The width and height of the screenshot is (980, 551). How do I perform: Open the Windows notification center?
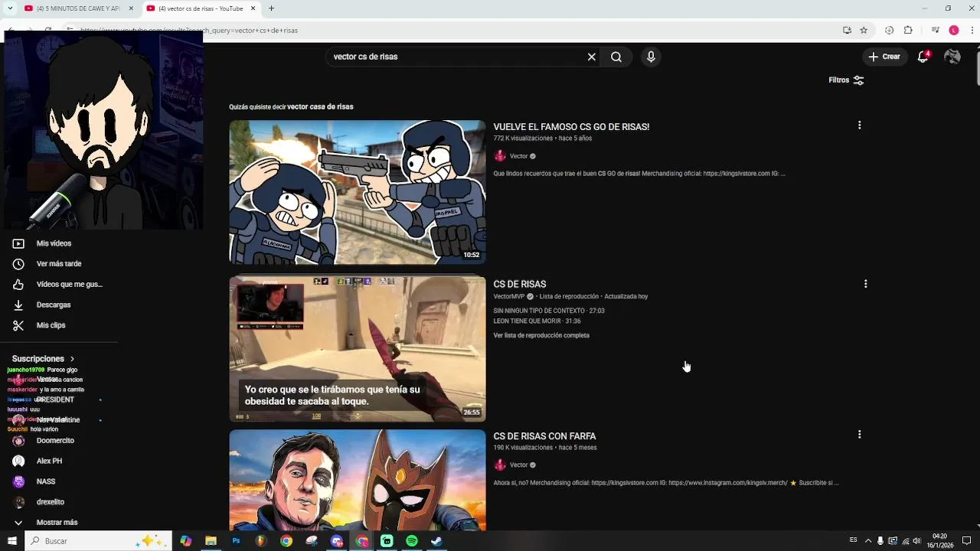[x=966, y=541]
